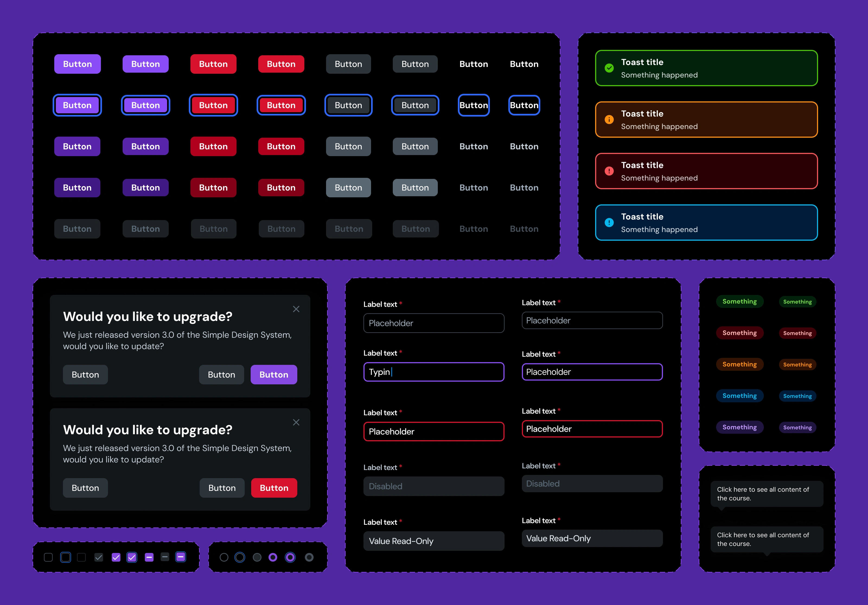Click the green checkmark icon in the success toast
The height and width of the screenshot is (605, 868).
click(x=609, y=68)
